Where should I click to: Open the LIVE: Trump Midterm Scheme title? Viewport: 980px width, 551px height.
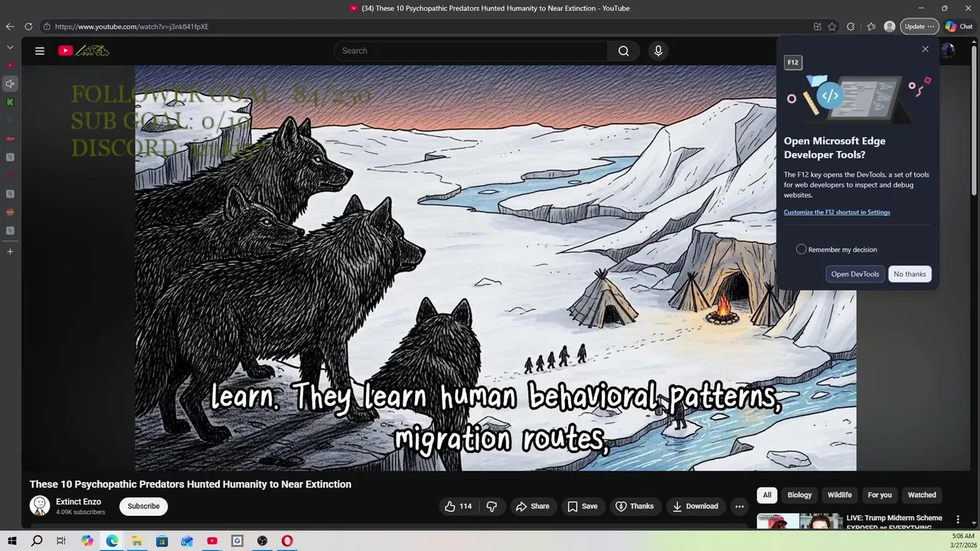click(894, 521)
